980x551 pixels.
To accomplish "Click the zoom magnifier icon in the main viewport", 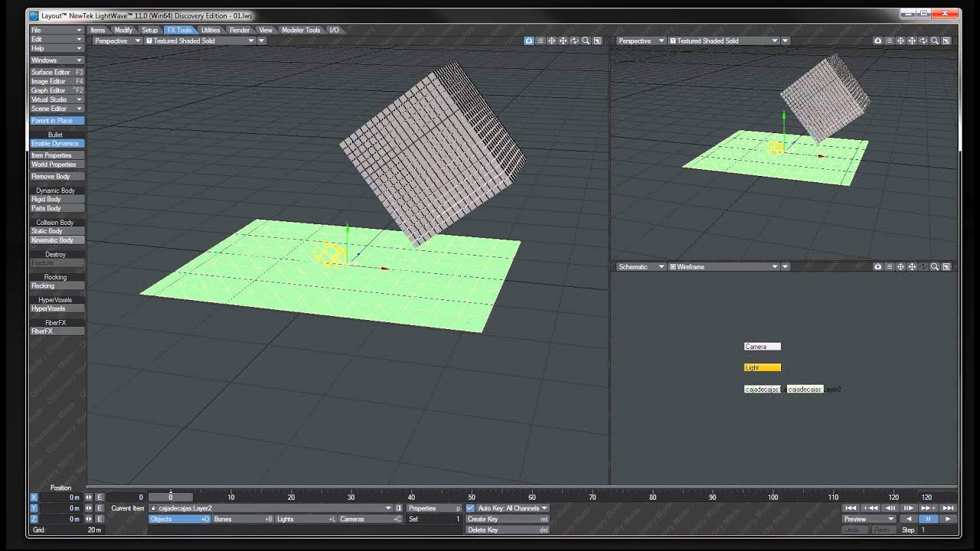I will click(586, 41).
